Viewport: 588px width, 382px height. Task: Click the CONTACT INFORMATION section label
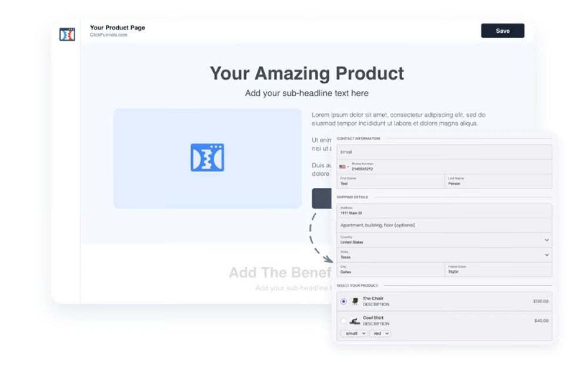click(x=358, y=139)
